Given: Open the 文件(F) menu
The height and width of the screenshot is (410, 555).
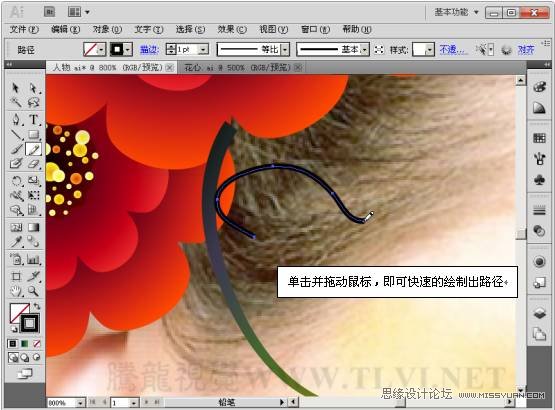Looking at the screenshot, I should (x=24, y=29).
